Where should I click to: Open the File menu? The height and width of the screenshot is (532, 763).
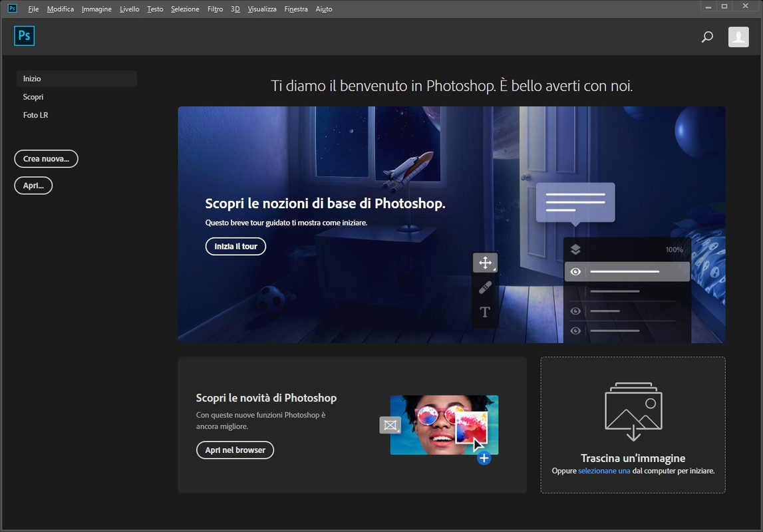pos(33,9)
